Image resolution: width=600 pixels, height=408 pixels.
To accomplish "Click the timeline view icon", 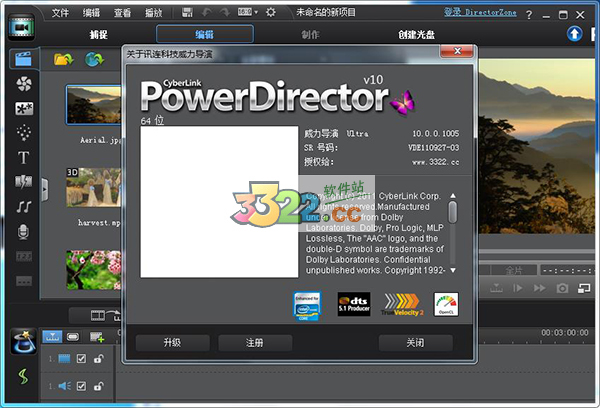I will coord(52,337).
